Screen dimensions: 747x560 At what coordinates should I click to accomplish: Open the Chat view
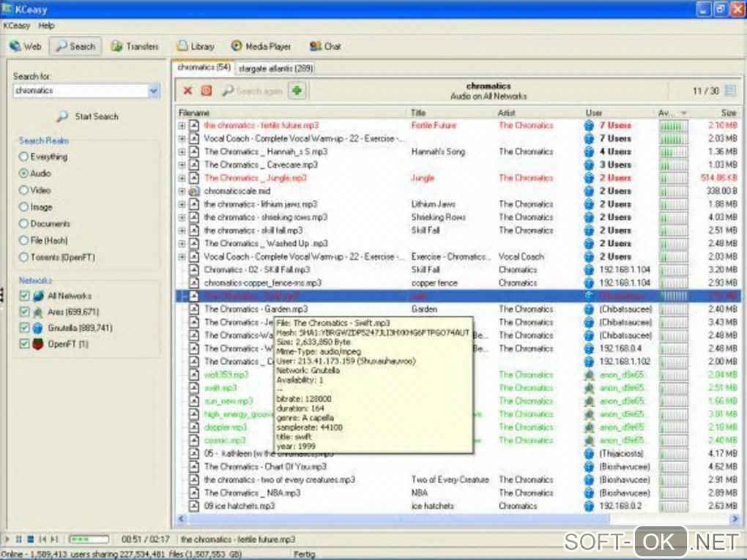coord(325,46)
